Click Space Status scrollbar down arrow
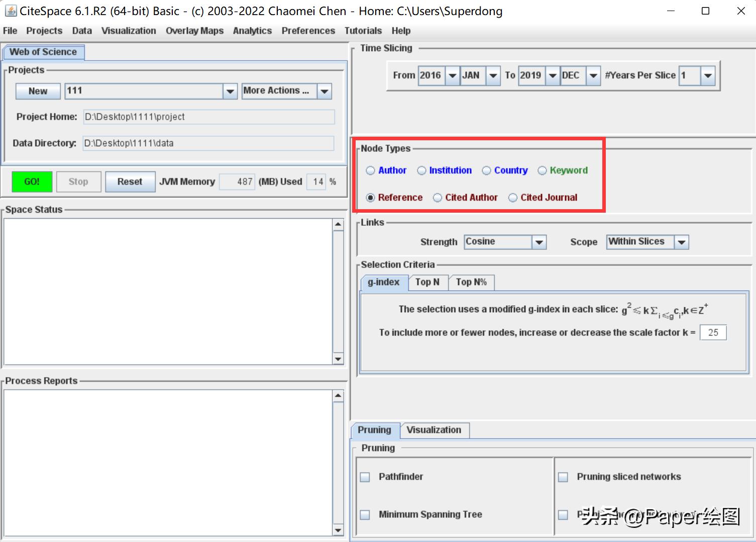The height and width of the screenshot is (542, 756). tap(338, 359)
